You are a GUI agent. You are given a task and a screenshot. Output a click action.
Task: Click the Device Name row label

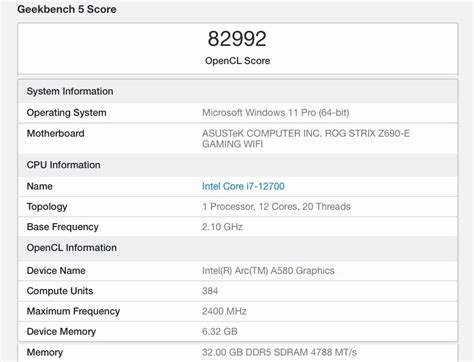coord(56,271)
